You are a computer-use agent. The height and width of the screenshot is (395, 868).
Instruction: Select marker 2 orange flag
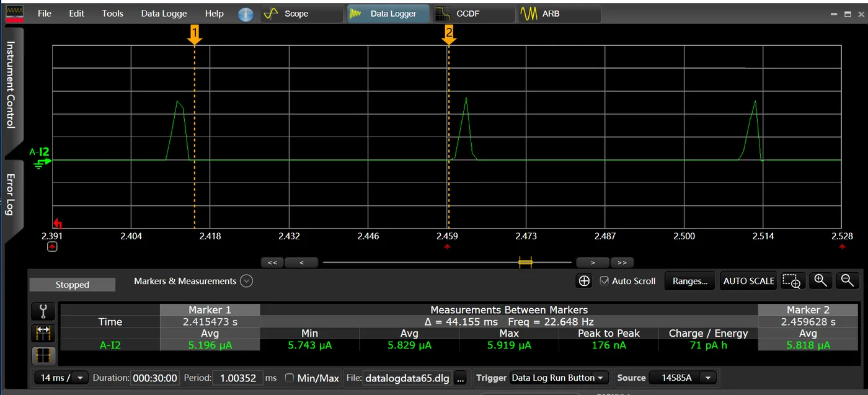[x=449, y=36]
